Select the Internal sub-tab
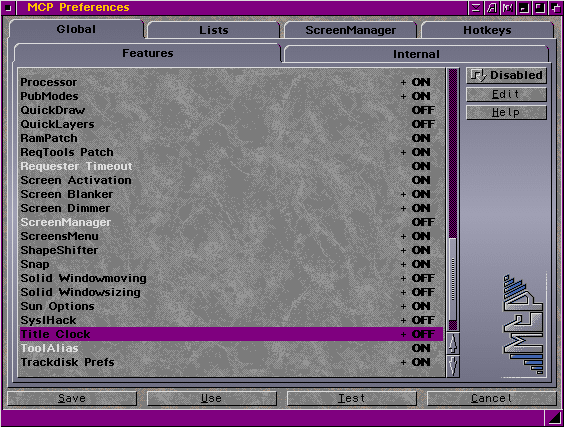Image resolution: width=564 pixels, height=427 pixels. click(416, 54)
